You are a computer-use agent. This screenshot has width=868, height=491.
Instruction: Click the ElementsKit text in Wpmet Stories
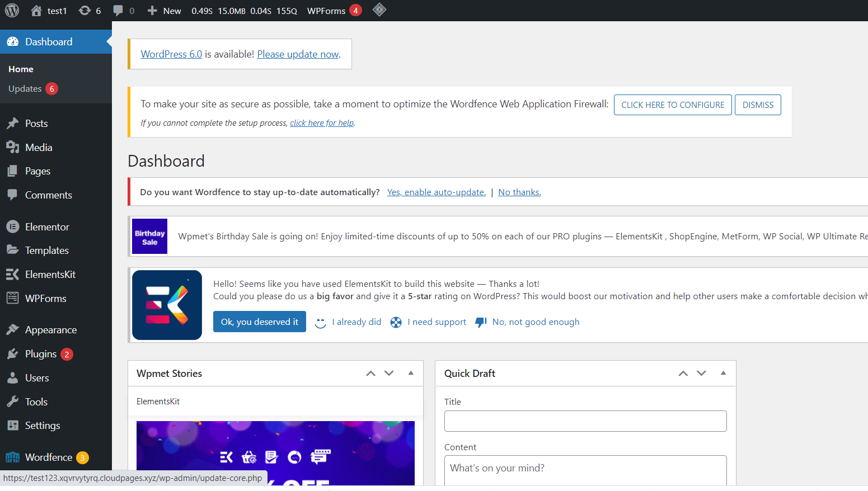[158, 402]
